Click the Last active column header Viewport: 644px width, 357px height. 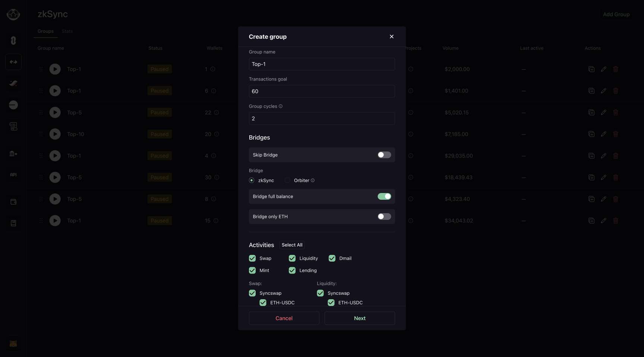pyautogui.click(x=532, y=48)
